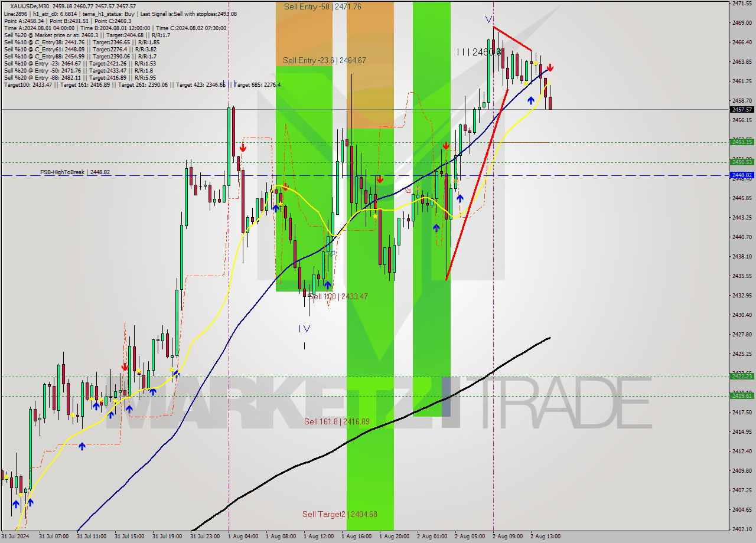Select the 'Sell 100 | 2433.47' chart label
Screen dimensions: 756x543
pyautogui.click(x=338, y=296)
